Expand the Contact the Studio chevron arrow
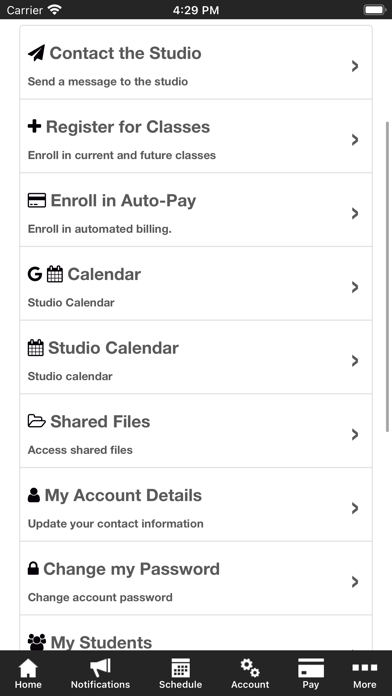This screenshot has height=696, width=392. click(355, 66)
